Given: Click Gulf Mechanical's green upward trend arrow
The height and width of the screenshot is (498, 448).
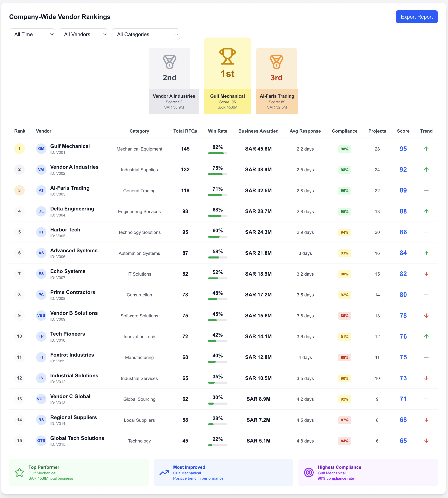Looking at the screenshot, I should pyautogui.click(x=426, y=149).
